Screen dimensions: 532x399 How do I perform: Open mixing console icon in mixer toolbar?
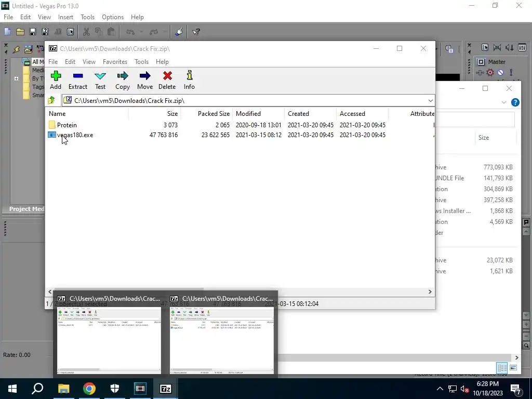522,48
